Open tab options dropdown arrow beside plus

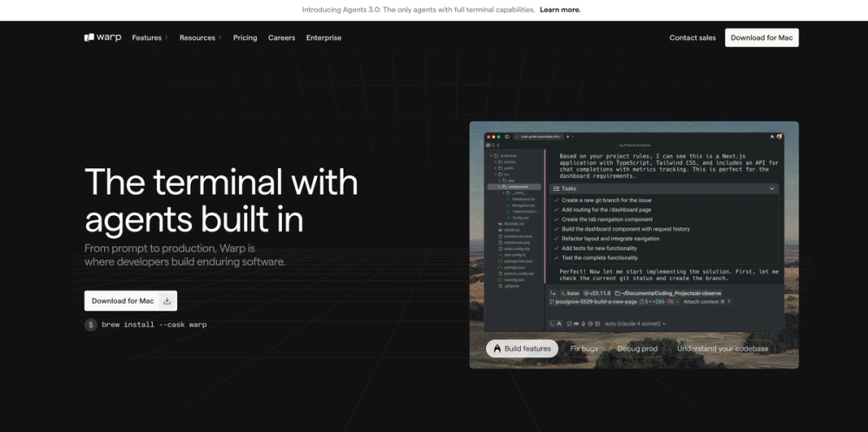[573, 136]
